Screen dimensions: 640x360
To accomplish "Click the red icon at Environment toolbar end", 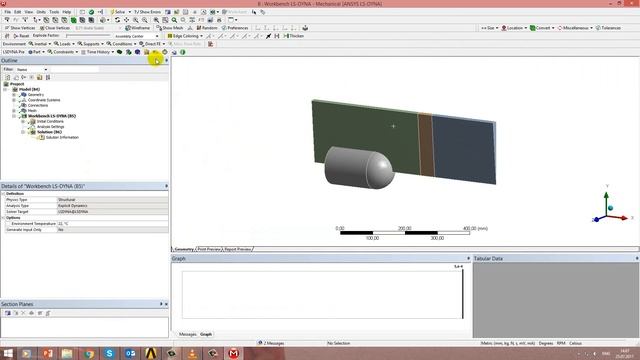I will tap(210, 44).
